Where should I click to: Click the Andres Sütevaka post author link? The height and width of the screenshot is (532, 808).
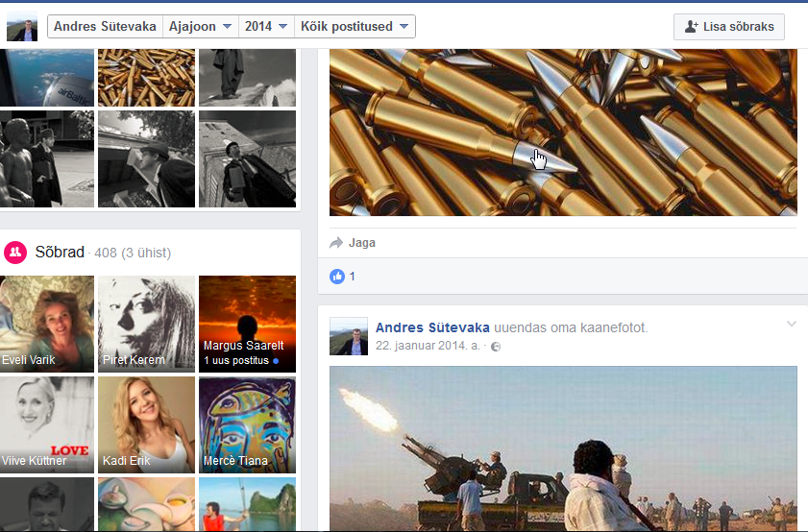pyautogui.click(x=432, y=327)
